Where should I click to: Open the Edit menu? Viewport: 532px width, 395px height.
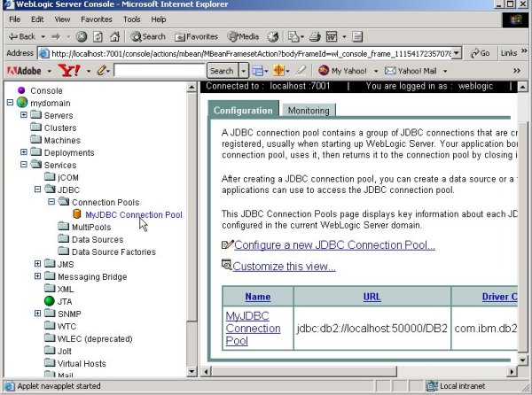[37, 19]
